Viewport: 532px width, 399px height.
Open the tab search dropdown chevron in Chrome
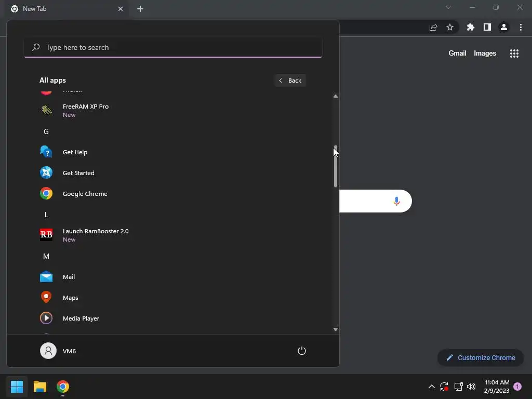[x=448, y=7]
